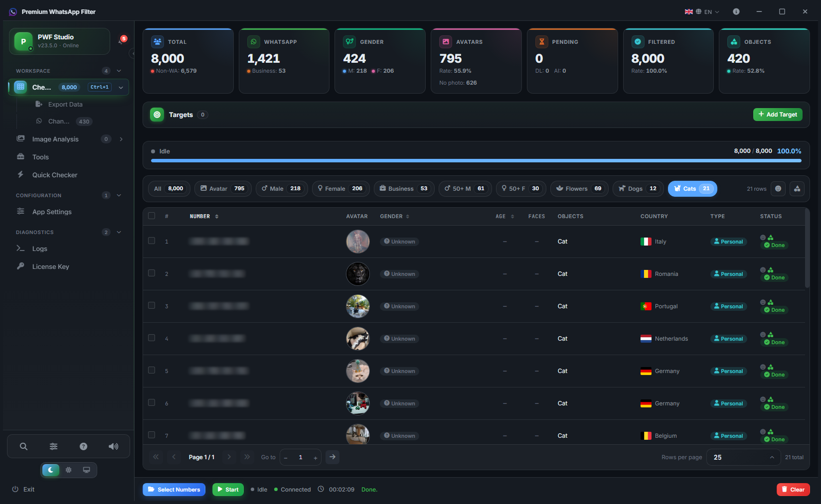Select the Female 206 filter tab
Image resolution: width=821 pixels, height=504 pixels.
[340, 189]
